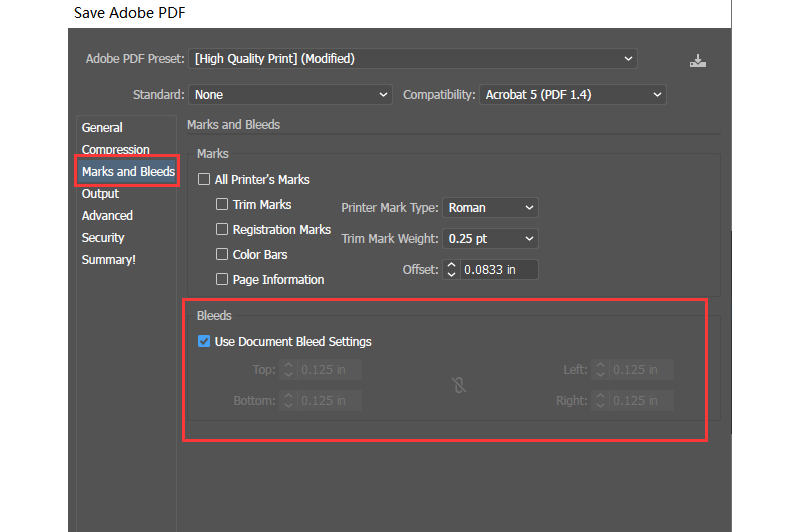This screenshot has height=532, width=800.
Task: Click the Save Adobe PDF title text
Action: [130, 13]
